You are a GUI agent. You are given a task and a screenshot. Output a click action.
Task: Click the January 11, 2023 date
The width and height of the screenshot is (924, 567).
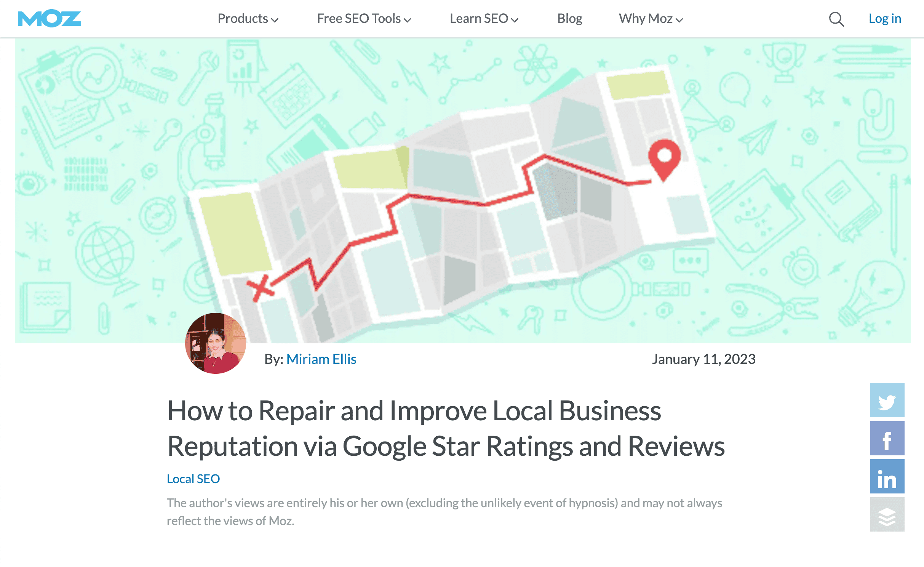pyautogui.click(x=703, y=359)
